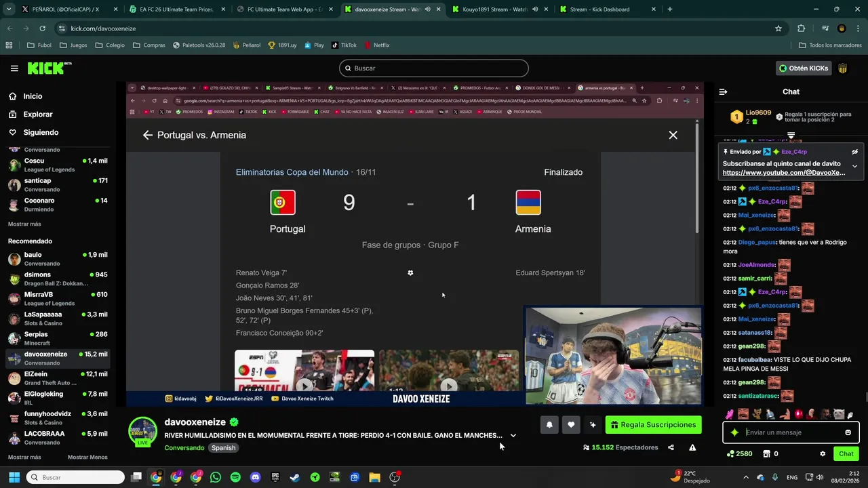Screen dimensions: 868x488
Task: Click the shop icon showing 0
Action: 770,454
